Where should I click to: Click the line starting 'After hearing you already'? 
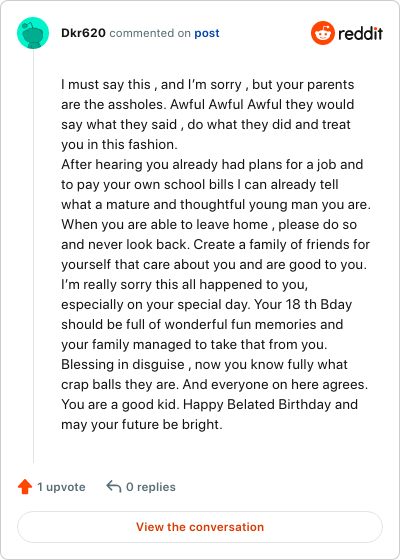click(212, 164)
